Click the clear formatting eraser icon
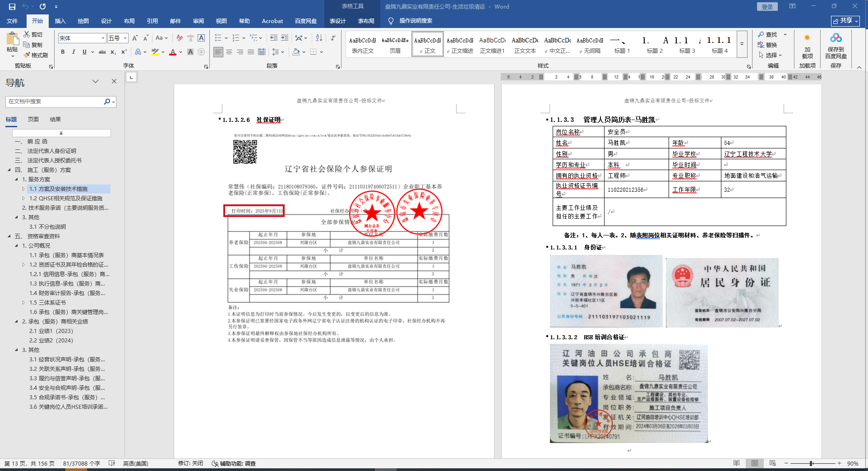This screenshot has height=471, width=868. point(180,38)
